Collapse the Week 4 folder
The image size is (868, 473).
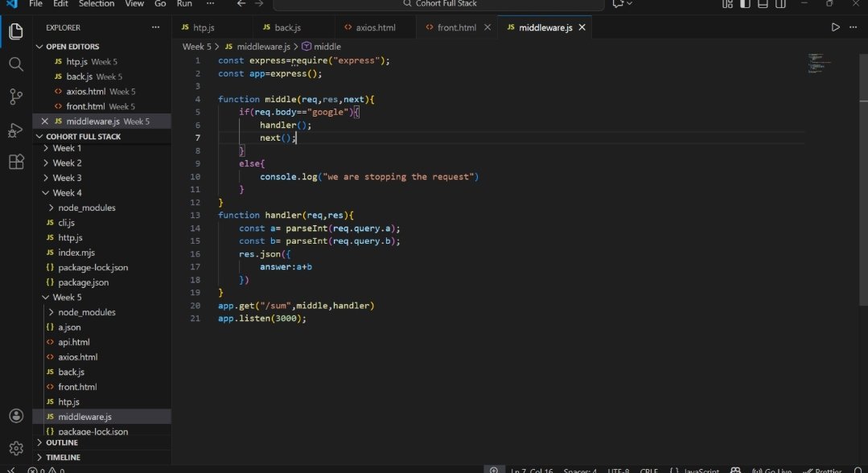[45, 193]
